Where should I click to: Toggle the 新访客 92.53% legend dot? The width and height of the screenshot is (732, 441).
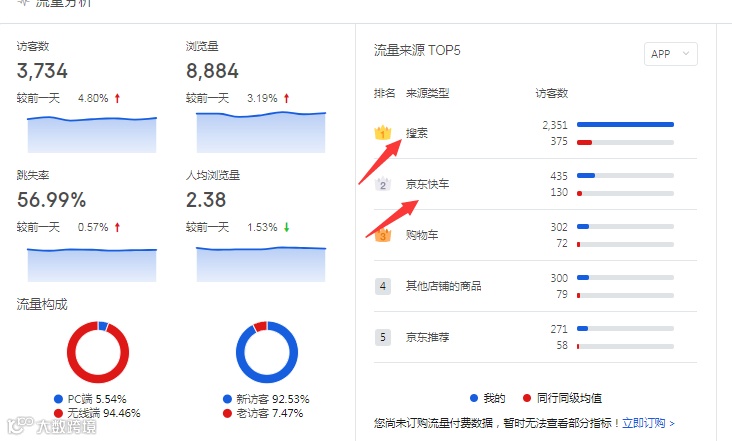click(x=227, y=399)
